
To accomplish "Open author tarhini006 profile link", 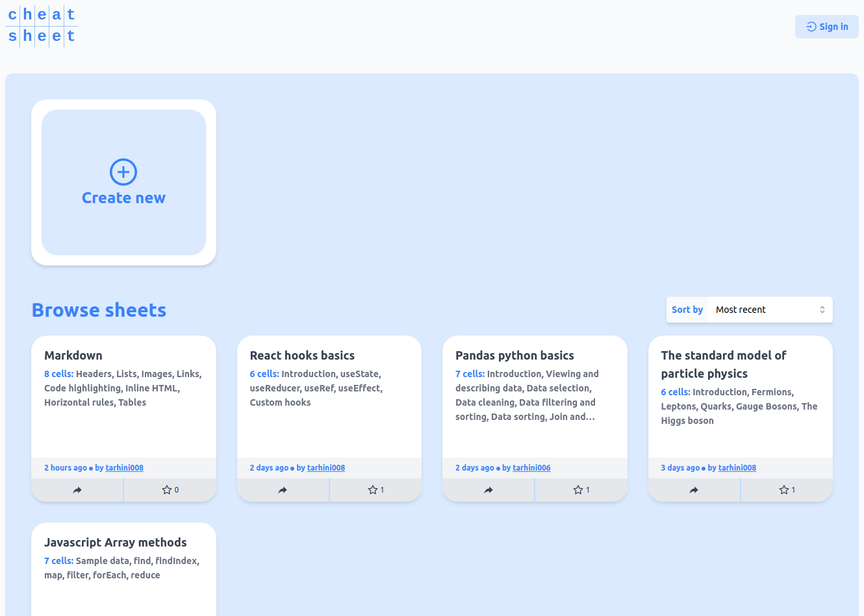I will click(531, 468).
